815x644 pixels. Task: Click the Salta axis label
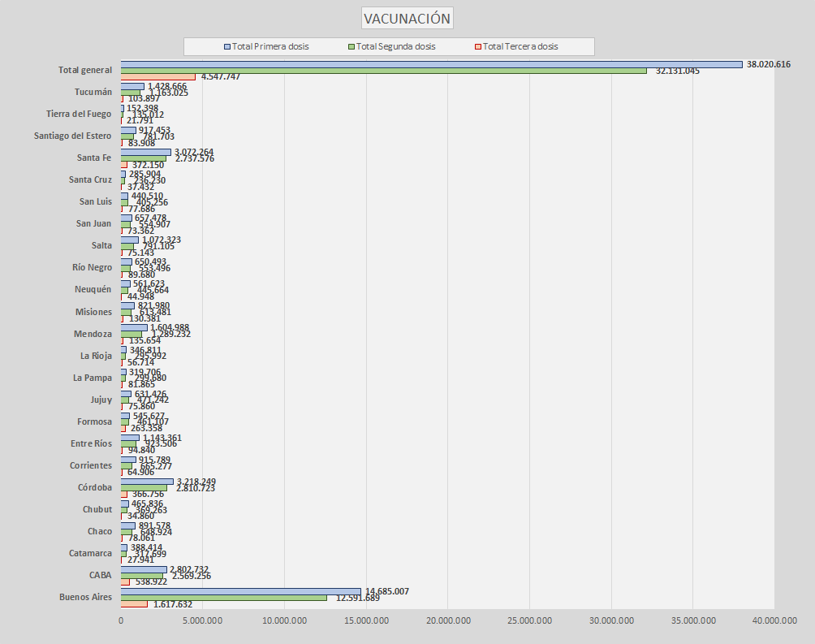coord(101,245)
